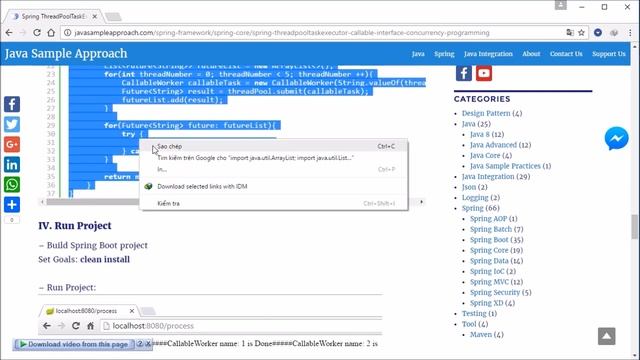Open the Facebook icon in the sidebar header
This screenshot has width=640, height=360.
pos(464,73)
